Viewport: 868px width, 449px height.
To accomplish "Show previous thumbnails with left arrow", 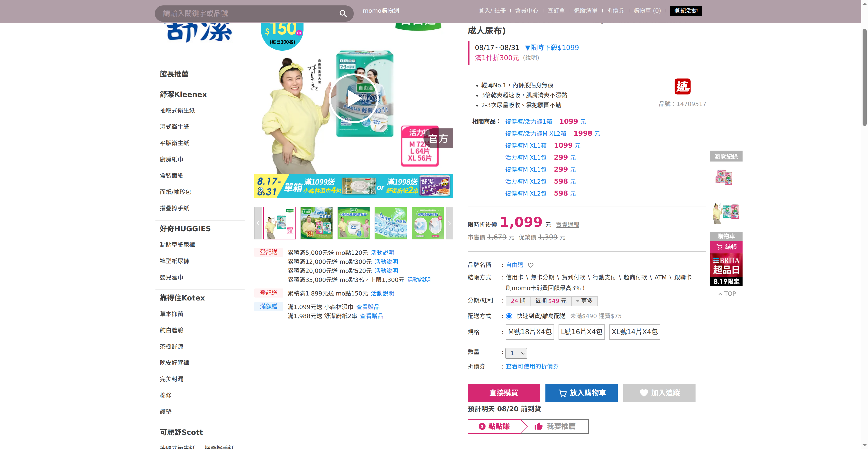I will pos(258,223).
